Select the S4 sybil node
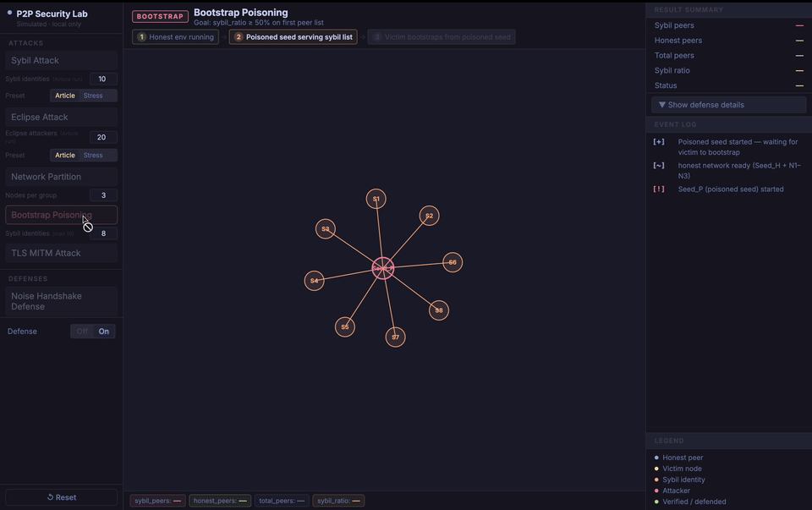The width and height of the screenshot is (812, 510). click(x=315, y=281)
